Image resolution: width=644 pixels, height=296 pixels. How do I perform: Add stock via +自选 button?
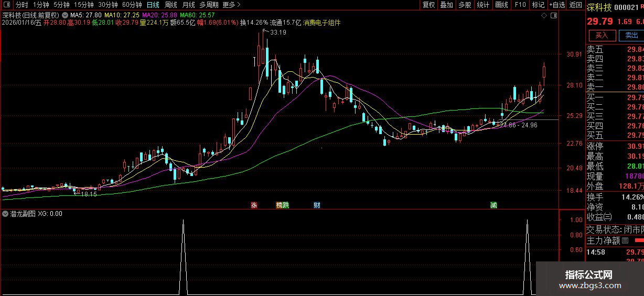click(x=557, y=5)
